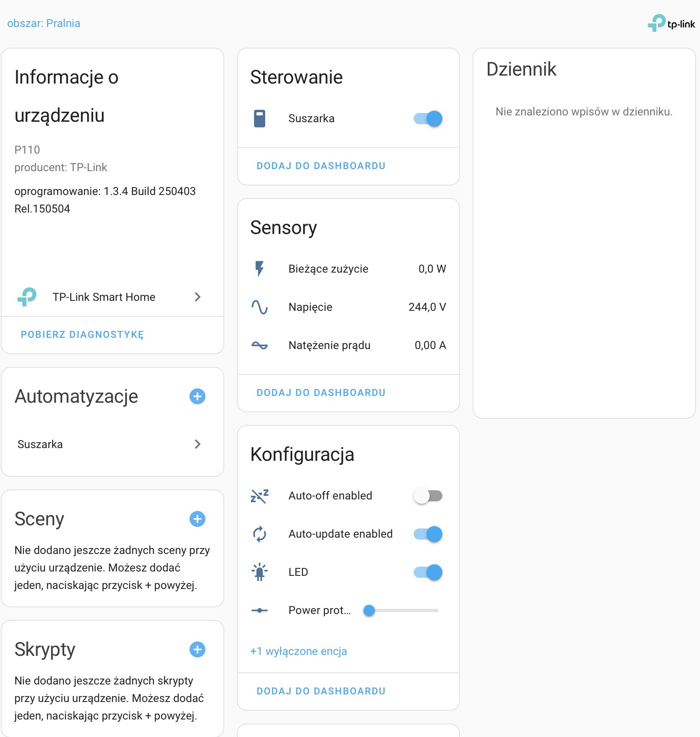Open TP-Link Smart Home integration chevron
Viewport: 700px width, 737px height.
[197, 297]
